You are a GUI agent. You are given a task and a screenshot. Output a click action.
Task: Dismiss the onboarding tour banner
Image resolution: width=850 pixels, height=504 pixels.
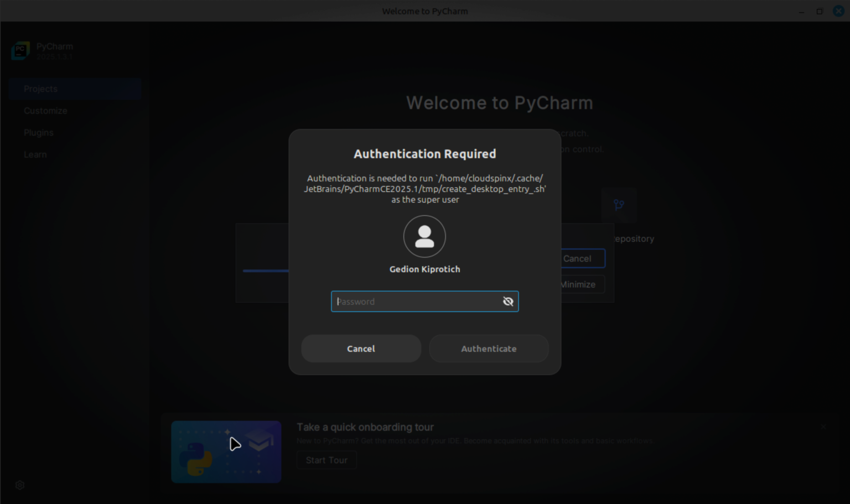823,427
